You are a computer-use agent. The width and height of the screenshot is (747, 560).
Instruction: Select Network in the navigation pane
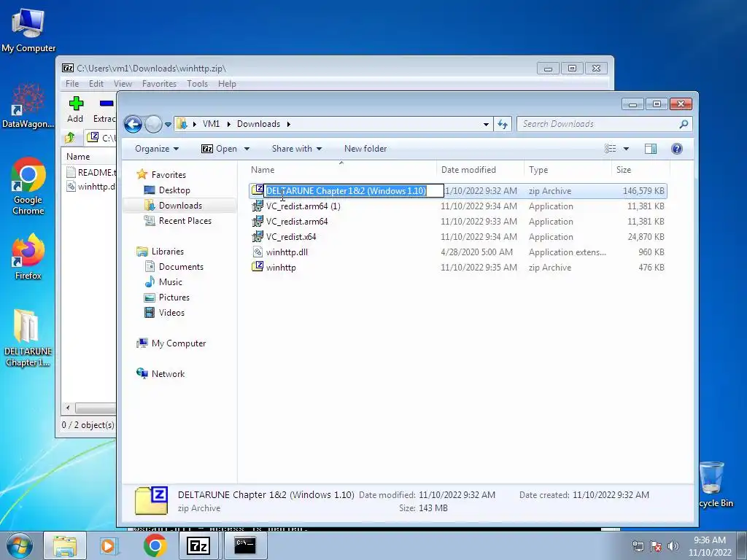point(168,374)
